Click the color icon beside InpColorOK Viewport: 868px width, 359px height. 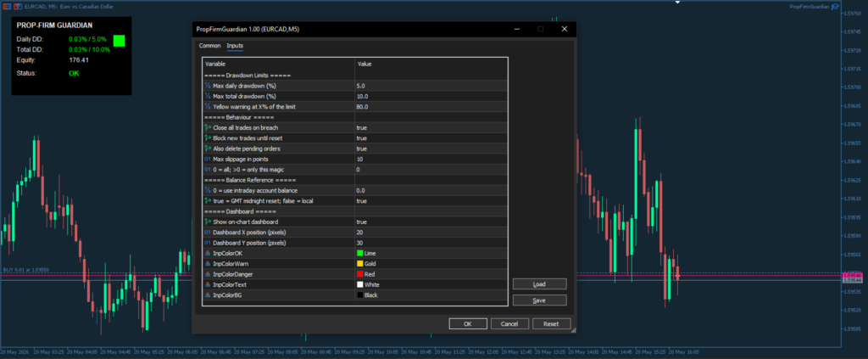(x=208, y=253)
